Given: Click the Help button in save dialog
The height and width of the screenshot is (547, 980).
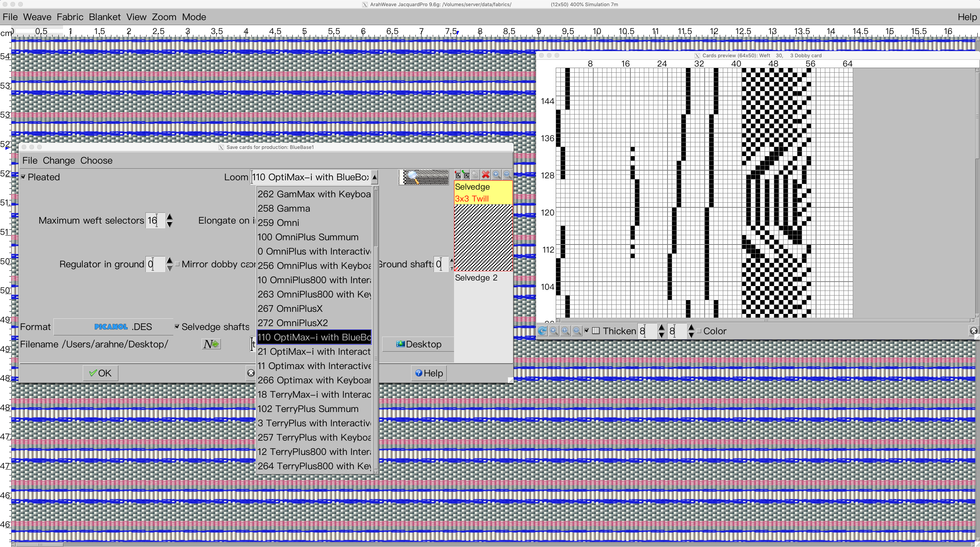Looking at the screenshot, I should [429, 373].
